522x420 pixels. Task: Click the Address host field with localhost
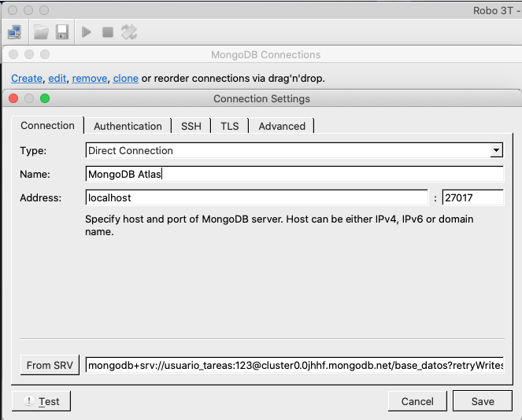tap(257, 197)
